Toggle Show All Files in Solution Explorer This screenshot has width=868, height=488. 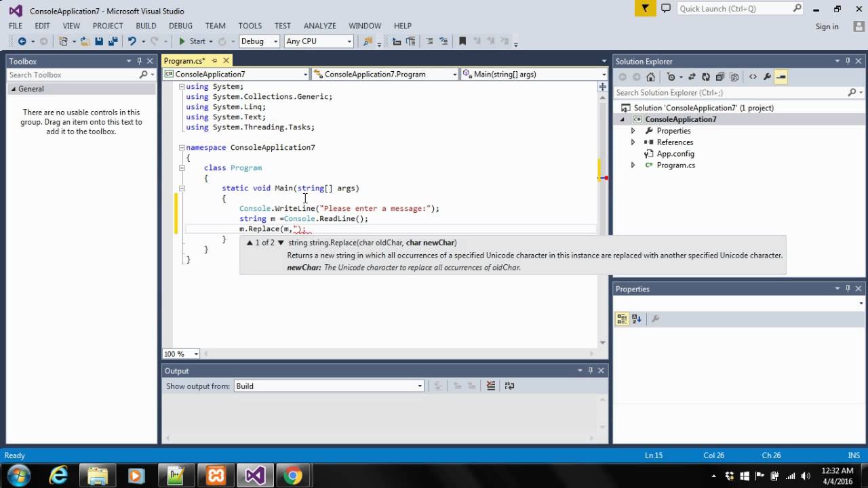point(734,77)
